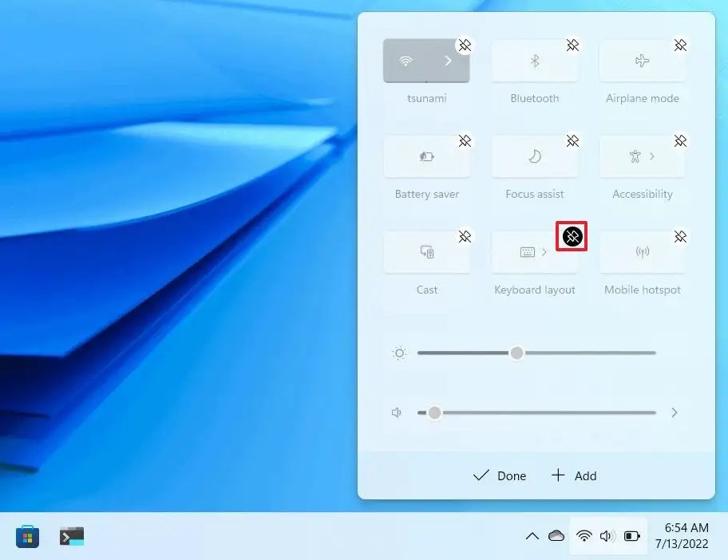Click the speaker icon beside volume slider

click(x=397, y=412)
